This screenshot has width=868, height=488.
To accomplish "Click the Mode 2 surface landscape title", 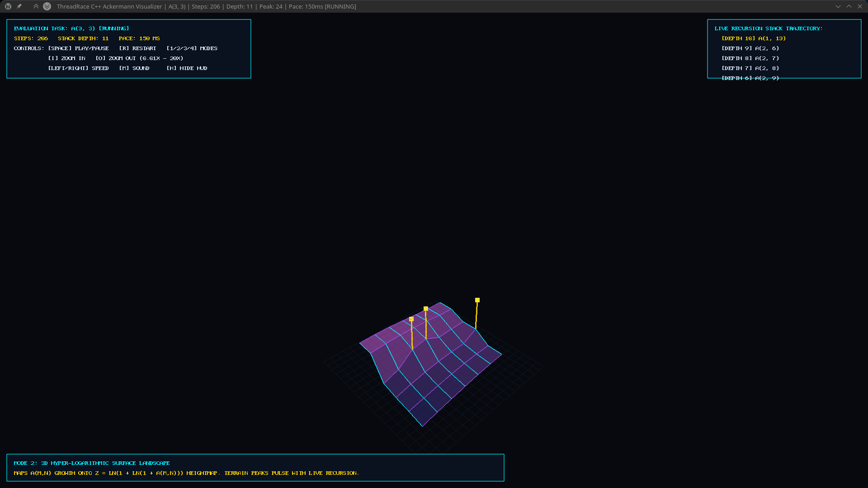I will click(92, 463).
